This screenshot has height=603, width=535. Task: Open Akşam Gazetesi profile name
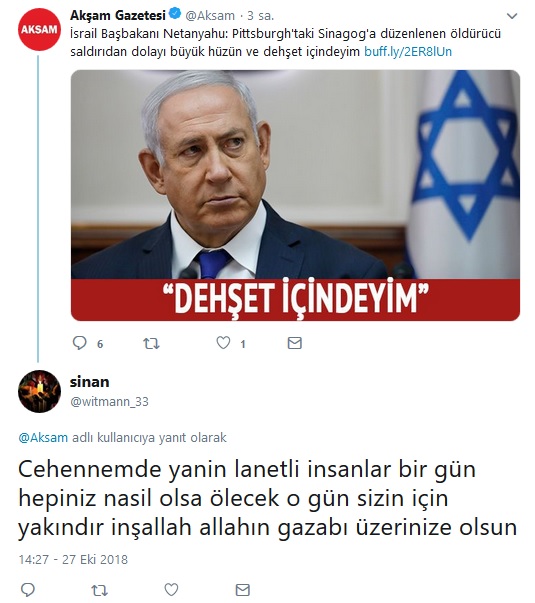(x=118, y=15)
